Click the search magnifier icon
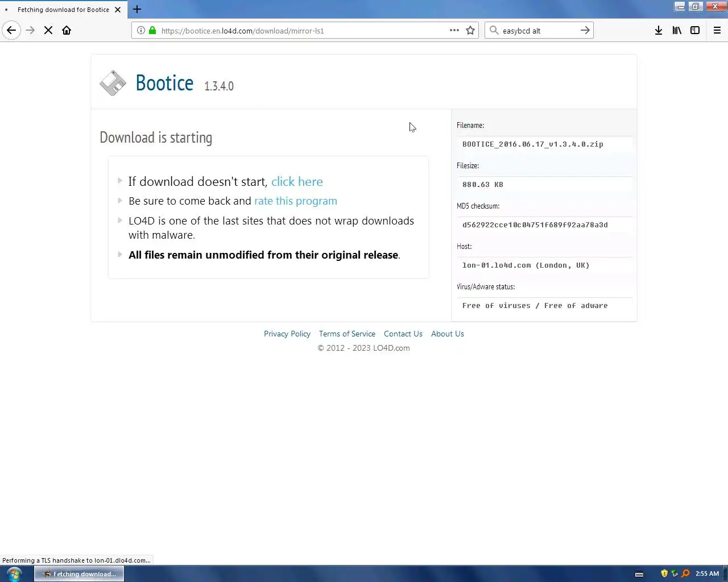Image resolution: width=728 pixels, height=582 pixels. coord(494,31)
